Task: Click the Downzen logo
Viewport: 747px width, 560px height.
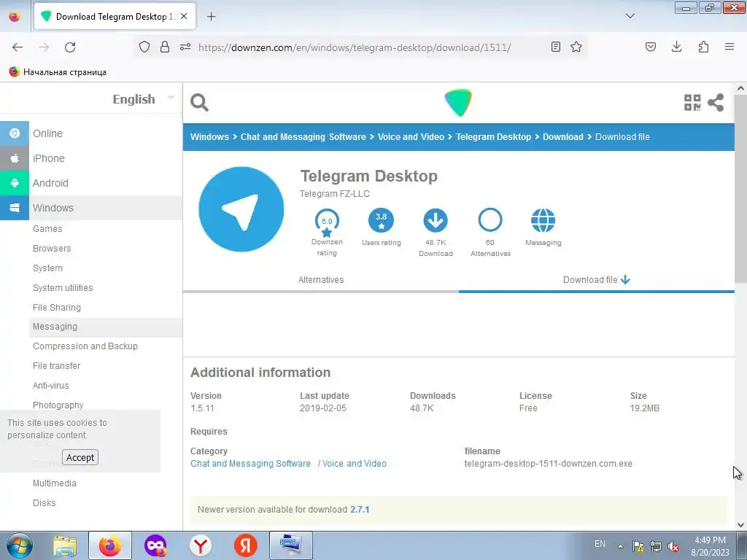Action: tap(458, 102)
